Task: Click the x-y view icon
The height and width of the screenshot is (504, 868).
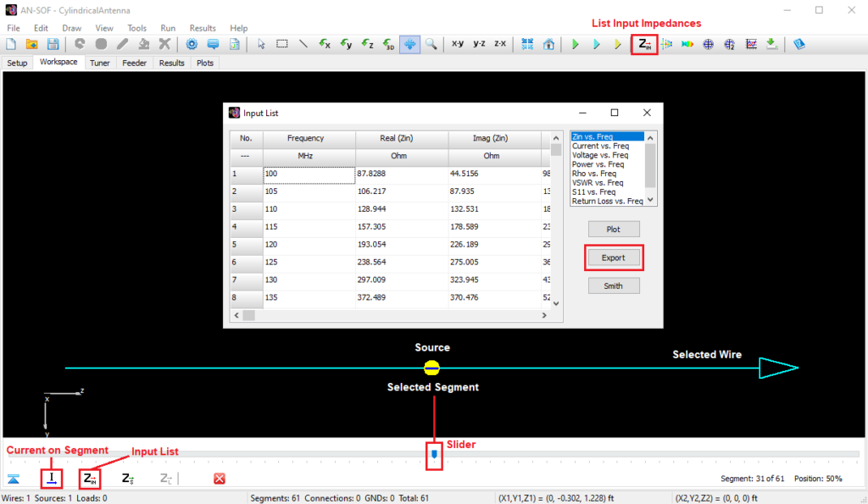Action: (458, 45)
